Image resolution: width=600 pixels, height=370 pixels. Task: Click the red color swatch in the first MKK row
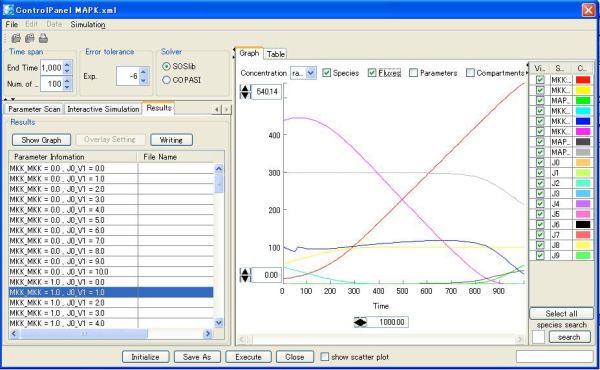(583, 80)
